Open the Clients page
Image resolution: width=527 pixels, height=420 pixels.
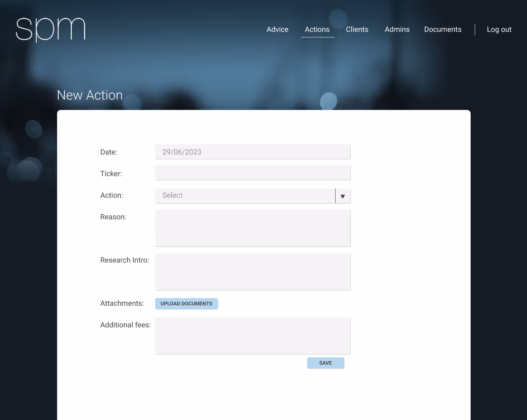[357, 29]
